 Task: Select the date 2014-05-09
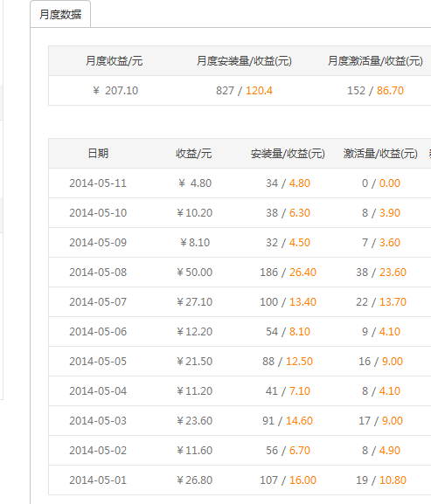tap(98, 242)
